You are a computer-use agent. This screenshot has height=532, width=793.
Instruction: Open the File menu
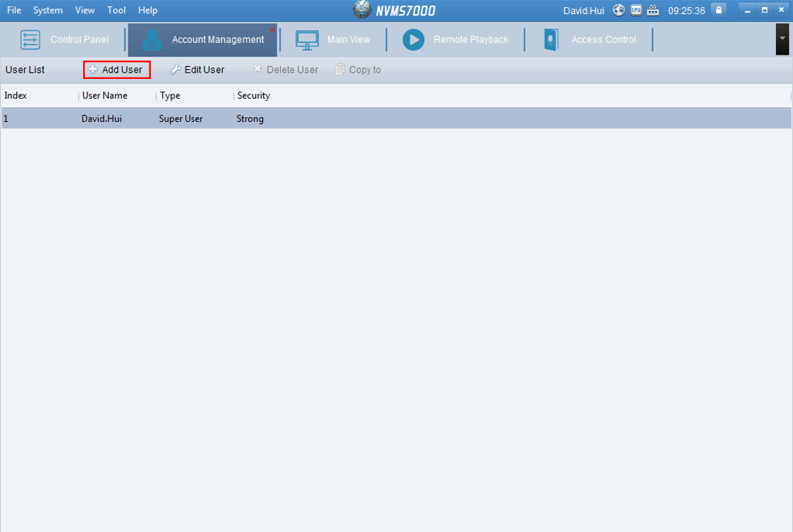click(x=13, y=10)
